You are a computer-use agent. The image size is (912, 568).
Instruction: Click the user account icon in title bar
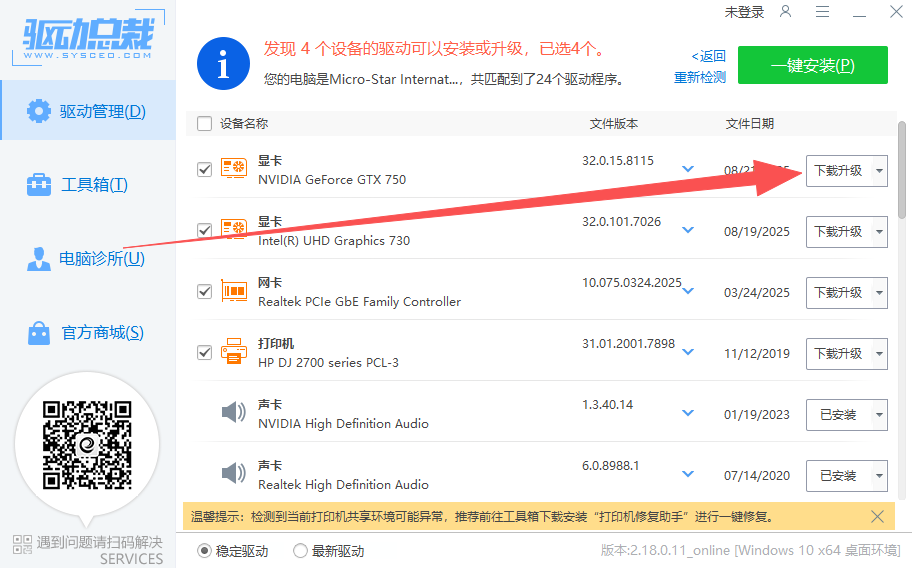coord(786,12)
